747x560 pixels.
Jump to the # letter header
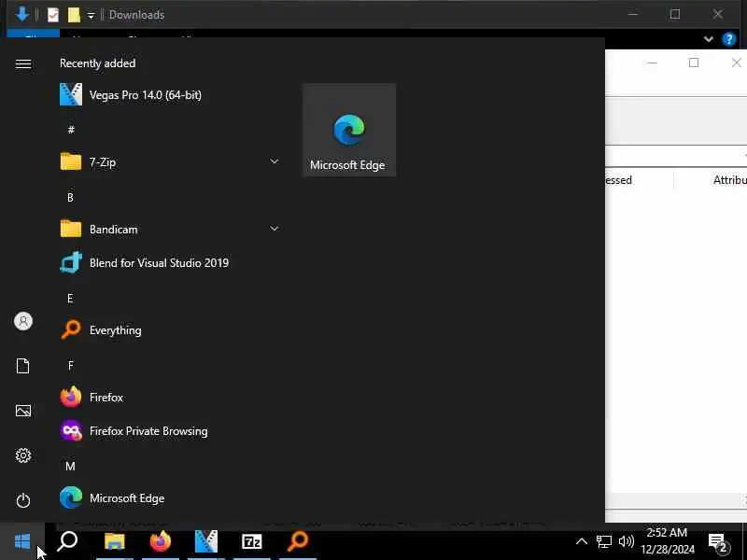coord(71,130)
